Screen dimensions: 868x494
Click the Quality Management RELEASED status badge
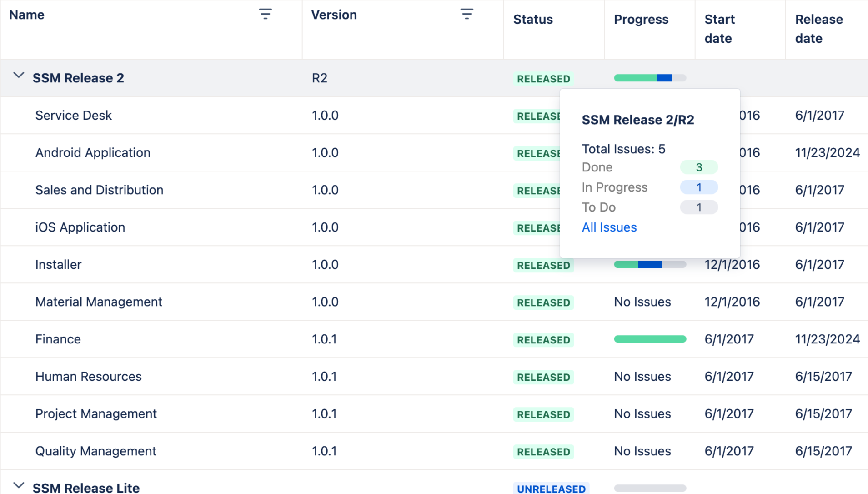point(543,452)
